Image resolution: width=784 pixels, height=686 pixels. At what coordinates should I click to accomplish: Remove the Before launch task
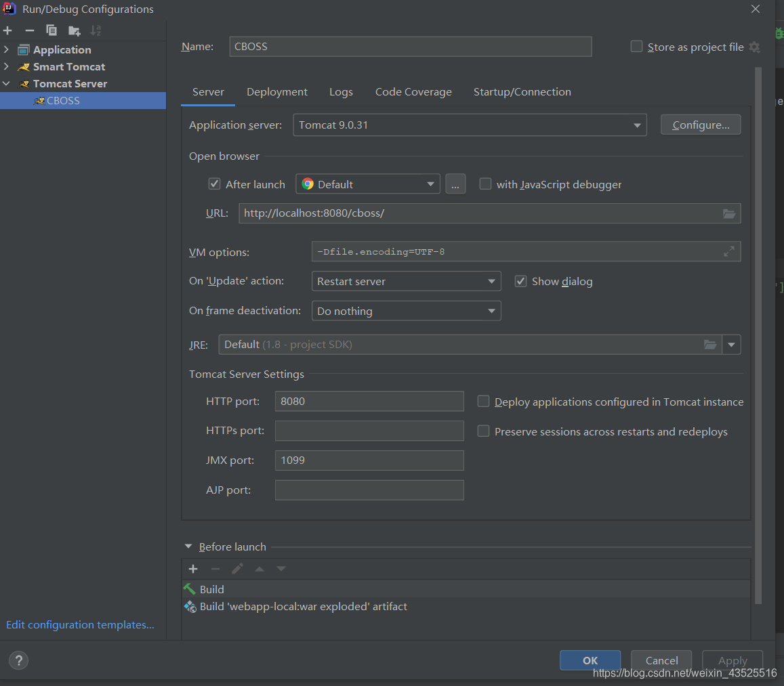point(215,569)
